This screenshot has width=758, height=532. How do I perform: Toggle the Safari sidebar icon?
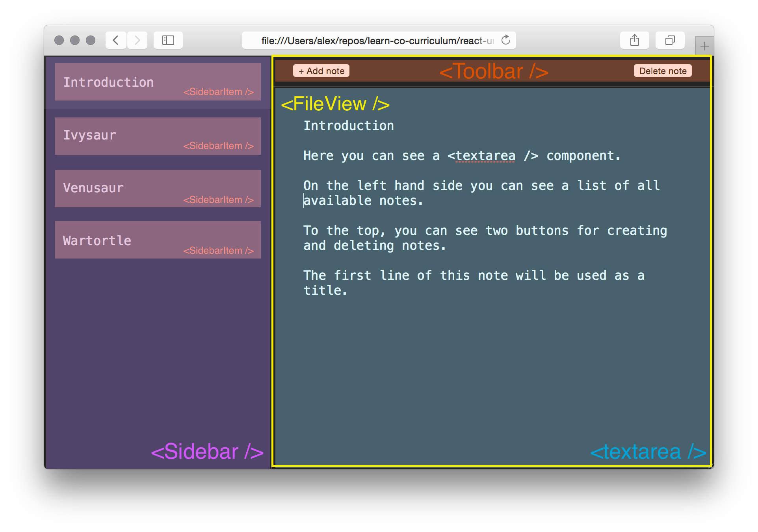(x=168, y=40)
